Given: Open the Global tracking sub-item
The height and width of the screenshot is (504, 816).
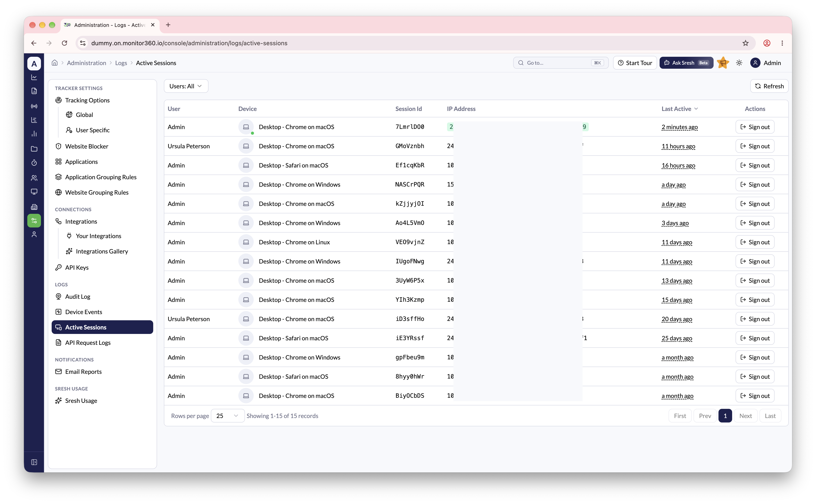Looking at the screenshot, I should tap(84, 115).
